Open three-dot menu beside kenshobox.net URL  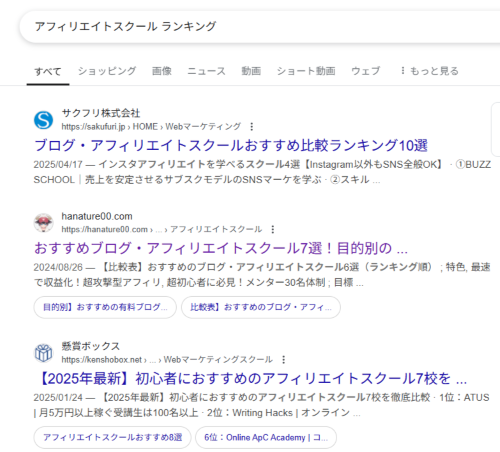pyautogui.click(x=283, y=360)
